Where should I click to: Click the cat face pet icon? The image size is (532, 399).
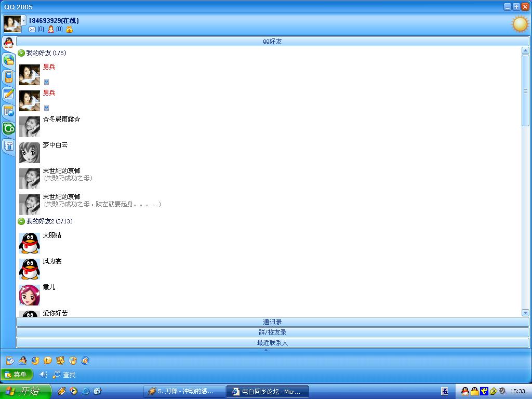point(60,361)
